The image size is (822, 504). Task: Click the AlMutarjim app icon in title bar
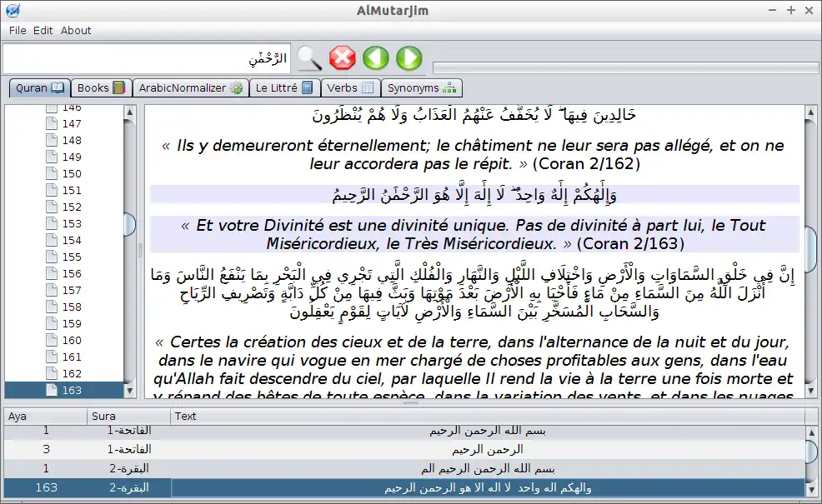(13, 10)
